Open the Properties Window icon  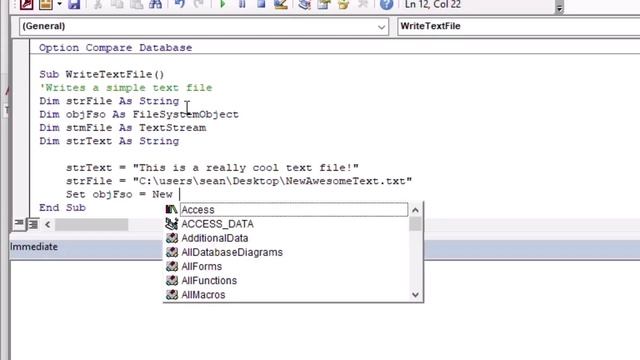pyautogui.click(x=324, y=4)
